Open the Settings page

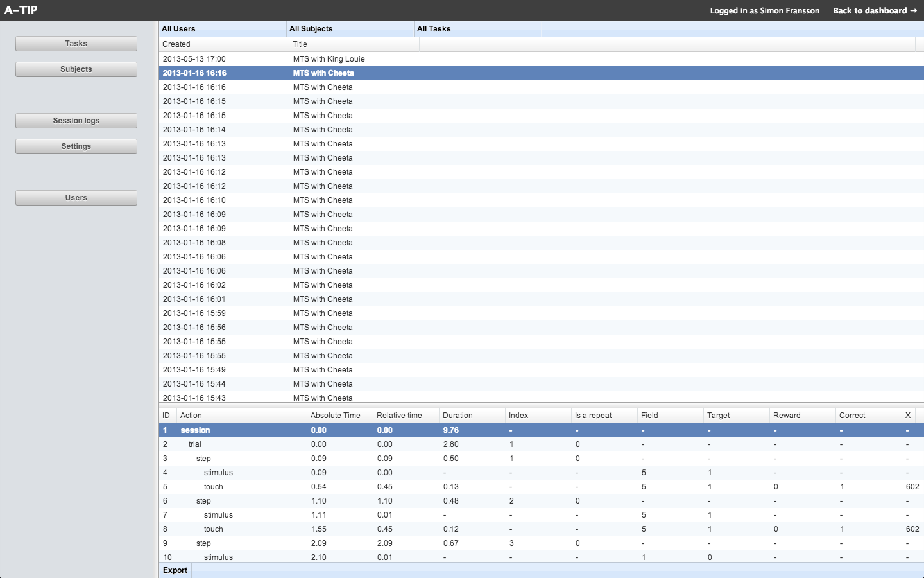76,146
